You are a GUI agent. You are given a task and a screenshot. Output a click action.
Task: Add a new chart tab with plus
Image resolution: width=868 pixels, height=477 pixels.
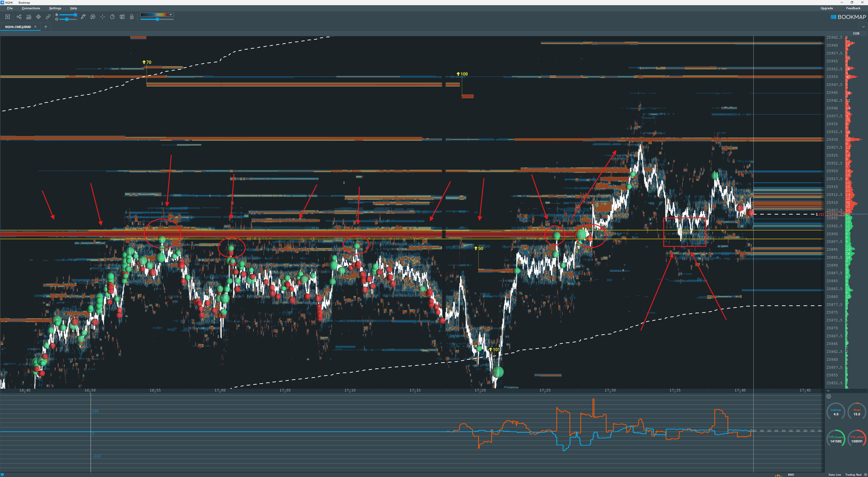(45, 27)
